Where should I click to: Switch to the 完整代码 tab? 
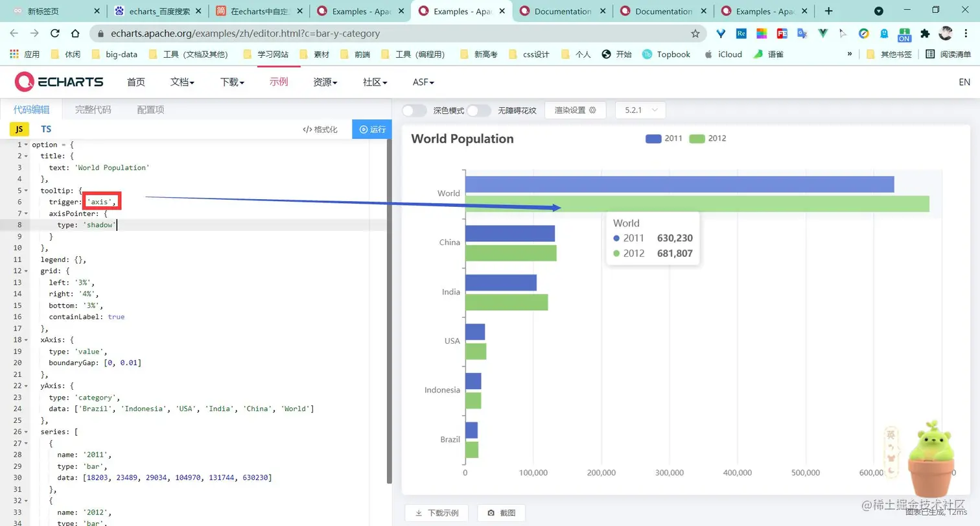pos(93,110)
